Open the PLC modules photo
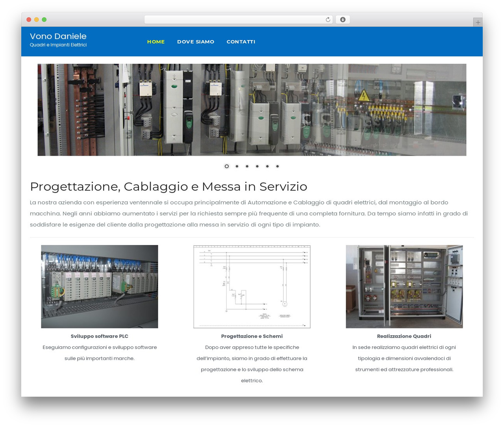 click(x=100, y=287)
